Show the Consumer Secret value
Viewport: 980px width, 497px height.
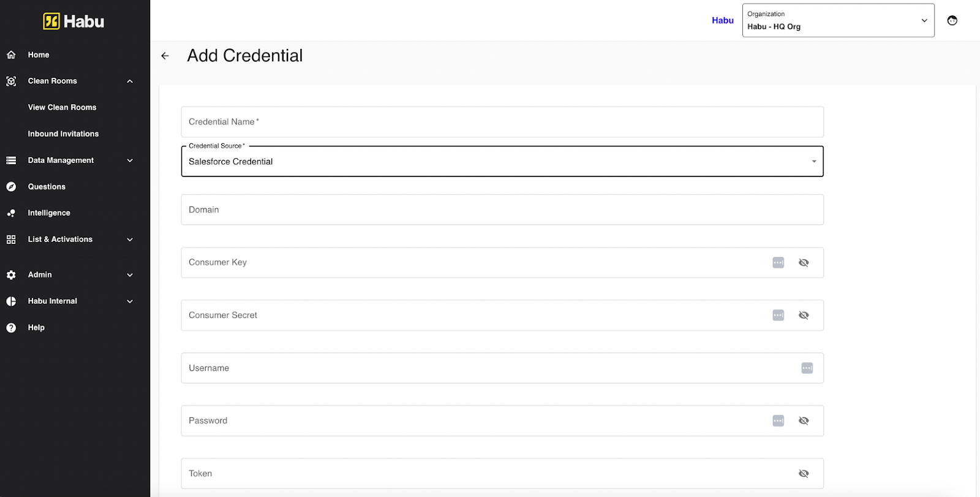click(x=804, y=316)
